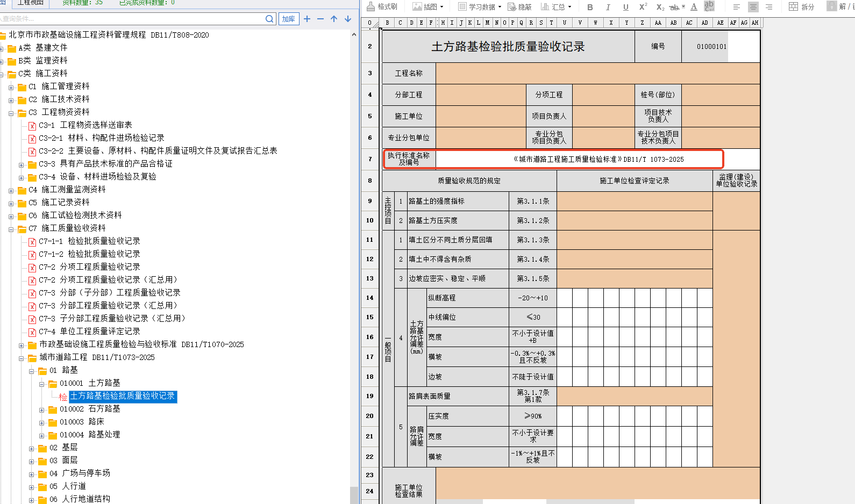The width and height of the screenshot is (855, 504).
Task: Expand the 010002 石方路基 folder
Action: (42, 410)
